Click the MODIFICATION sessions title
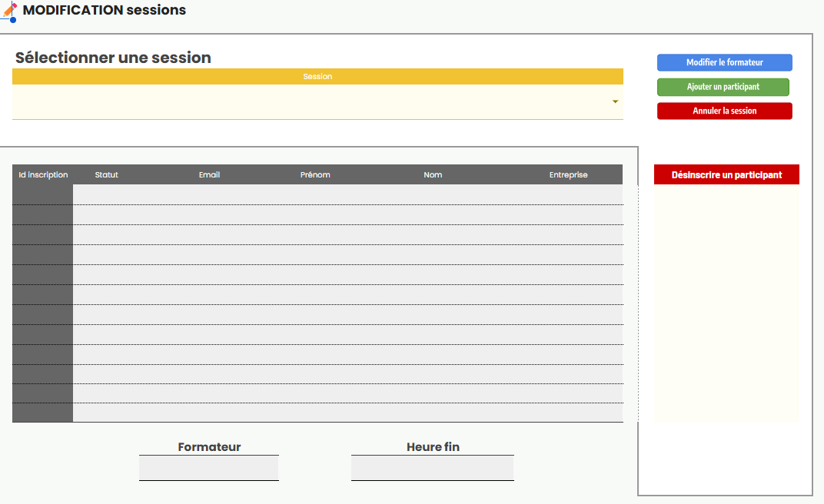824x504 pixels. coord(104,10)
